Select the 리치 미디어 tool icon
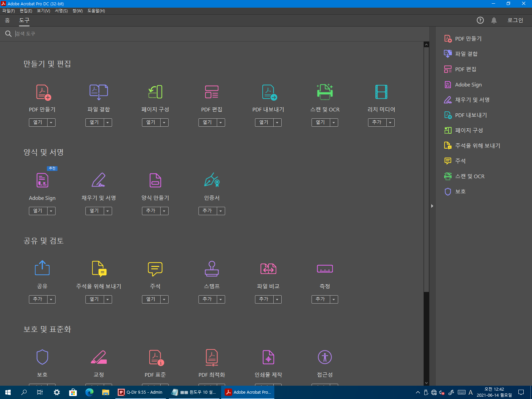 (x=381, y=92)
